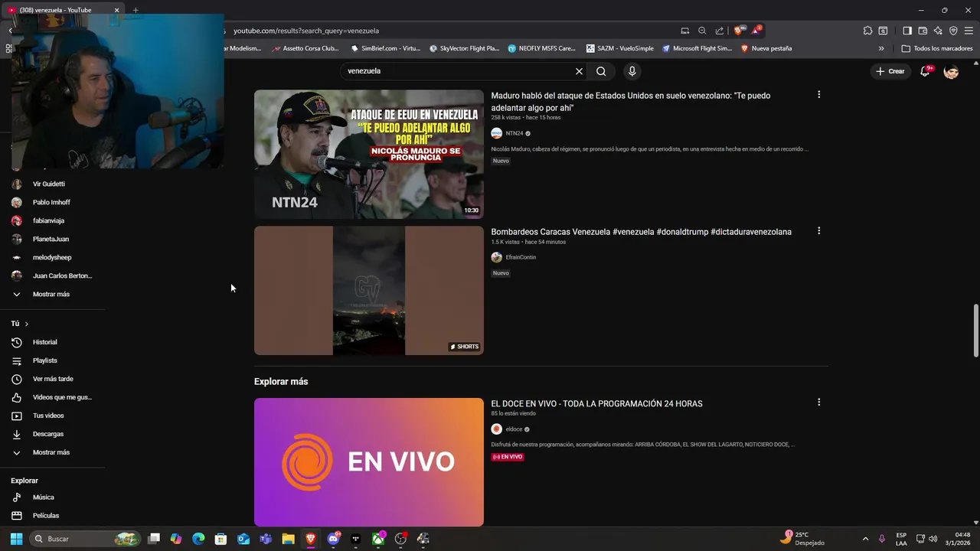The width and height of the screenshot is (980, 551).
Task: Open YouTube notifications bell
Action: [x=925, y=71]
